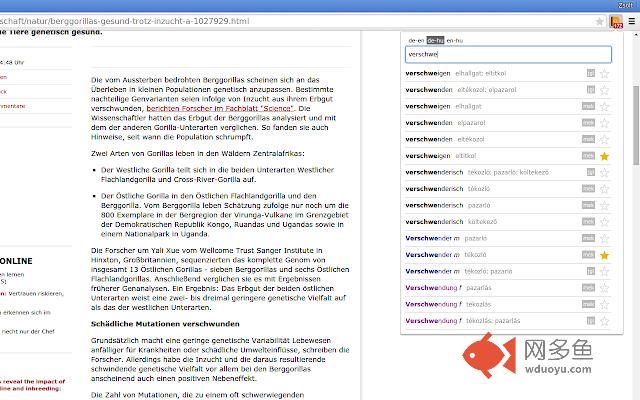
Task: Star the 'verschwenderisch pazarló' entry
Action: 604,205
